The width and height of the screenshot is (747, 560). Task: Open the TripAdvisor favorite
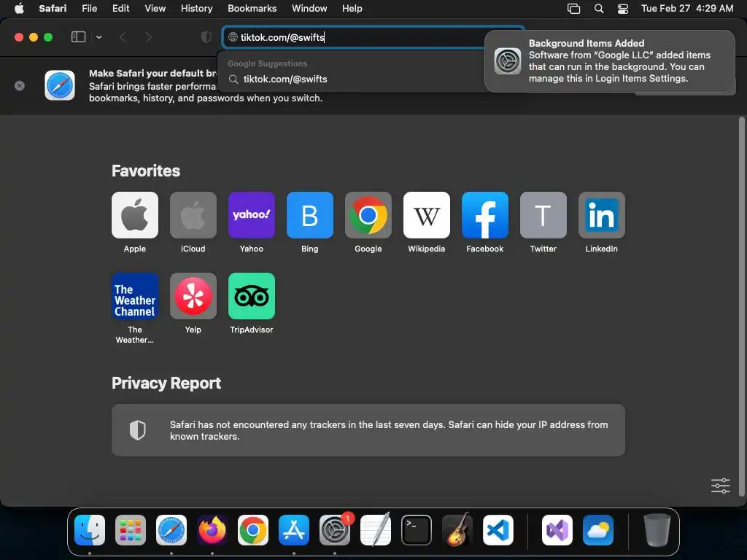[252, 296]
